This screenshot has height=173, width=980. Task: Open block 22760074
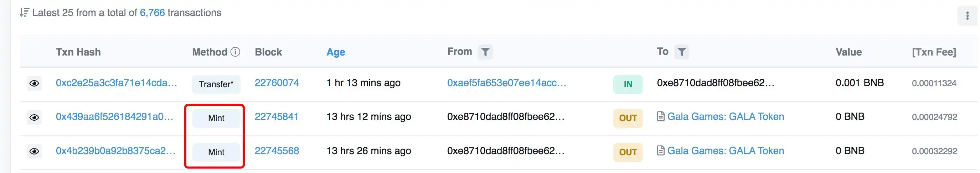(x=277, y=83)
